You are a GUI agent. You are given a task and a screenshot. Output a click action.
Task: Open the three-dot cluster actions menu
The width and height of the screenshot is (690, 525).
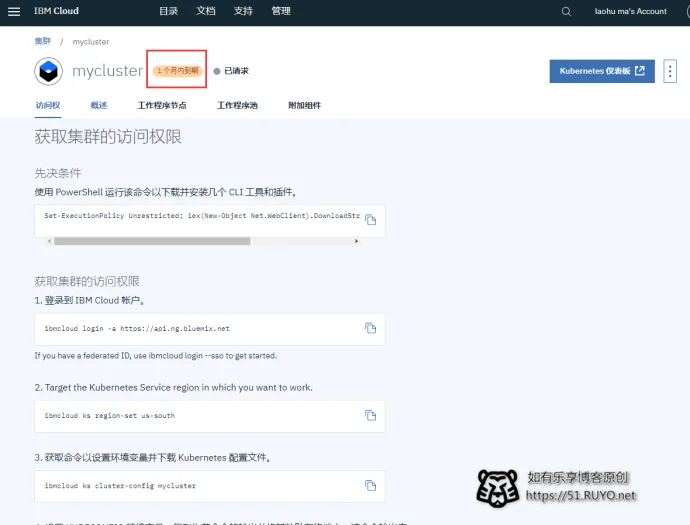click(670, 71)
